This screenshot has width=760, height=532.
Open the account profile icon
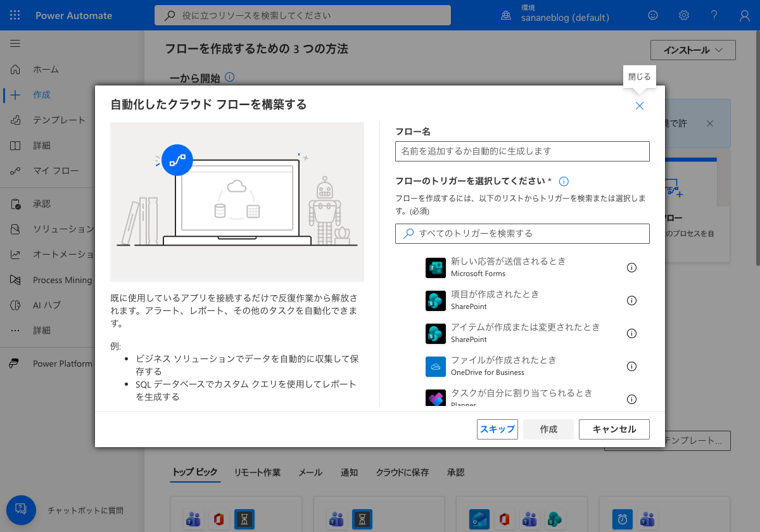click(745, 15)
